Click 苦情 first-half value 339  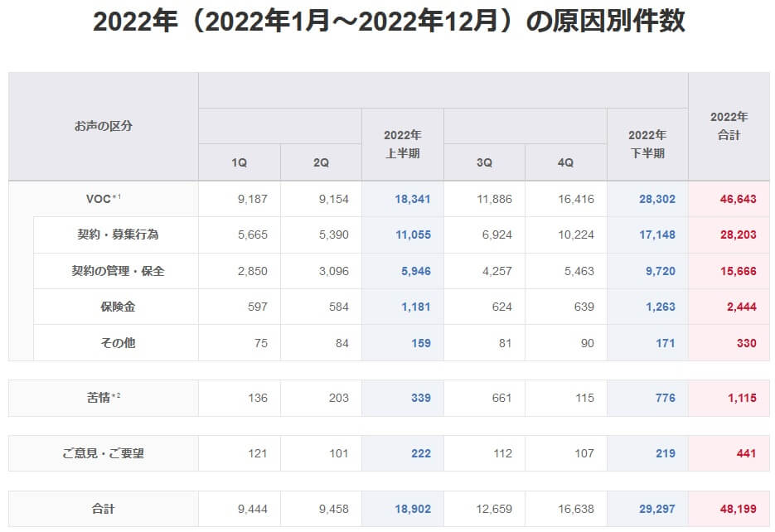point(420,398)
